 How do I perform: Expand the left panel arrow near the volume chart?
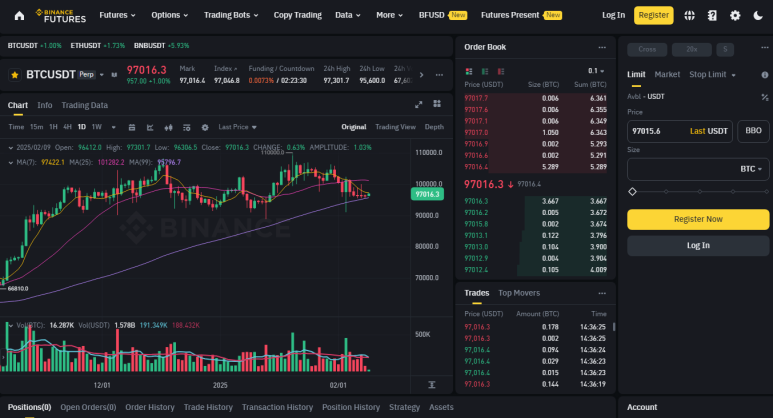3,357
